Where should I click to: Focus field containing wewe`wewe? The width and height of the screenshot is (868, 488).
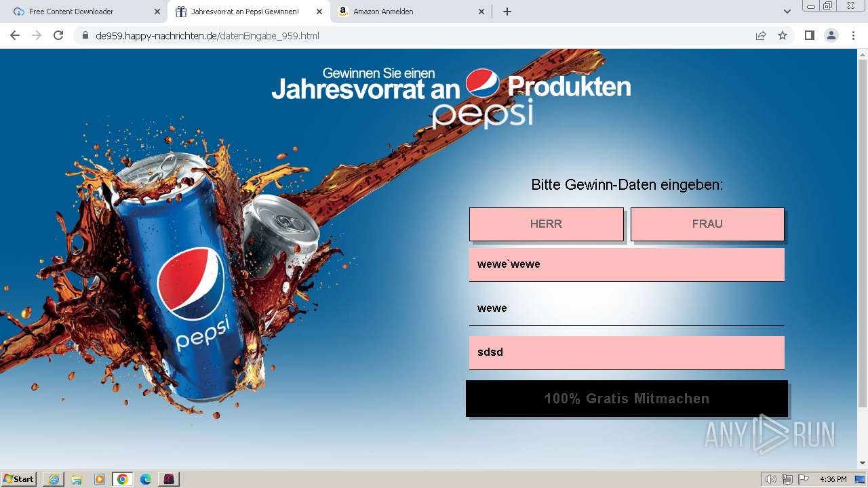[x=627, y=264]
